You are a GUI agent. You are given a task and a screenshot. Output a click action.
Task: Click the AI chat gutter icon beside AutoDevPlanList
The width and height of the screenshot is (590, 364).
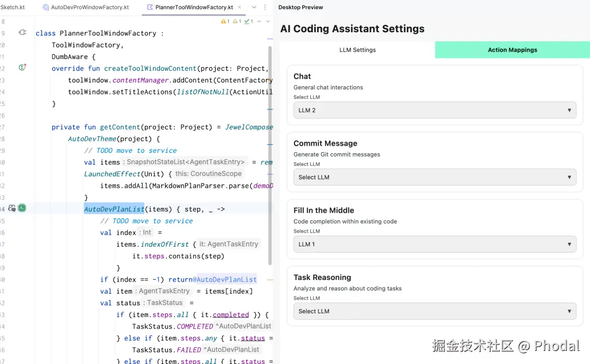pyautogui.click(x=12, y=208)
